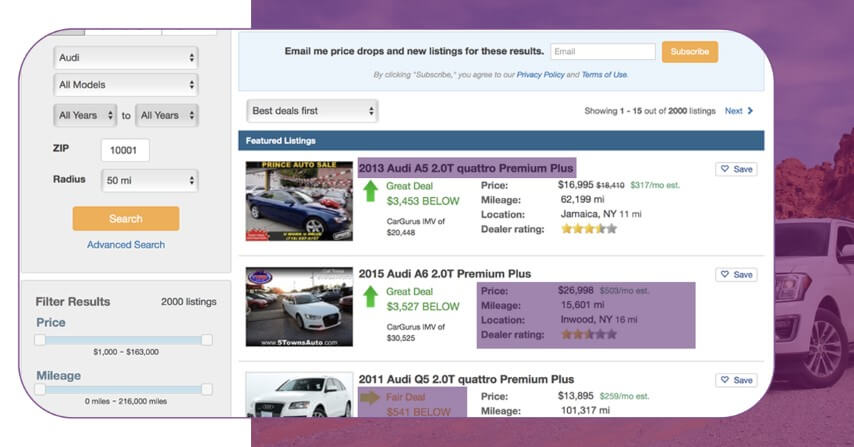The image size is (854, 447).
Task: Click the chevron arrow beside Next
Action: [x=751, y=111]
